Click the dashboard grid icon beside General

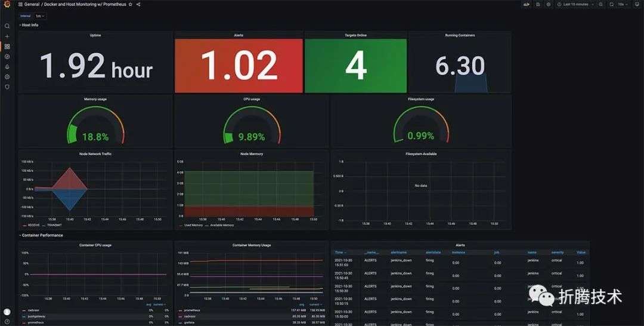coord(20,4)
